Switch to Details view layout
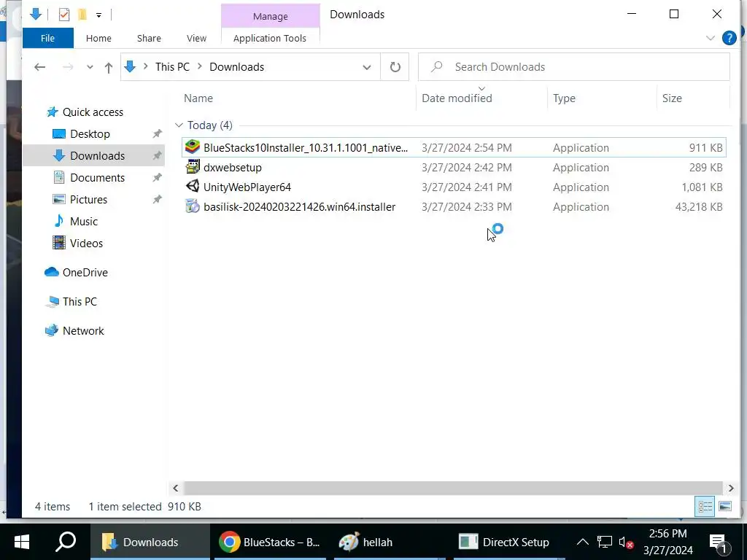This screenshot has height=560, width=747. tap(705, 506)
